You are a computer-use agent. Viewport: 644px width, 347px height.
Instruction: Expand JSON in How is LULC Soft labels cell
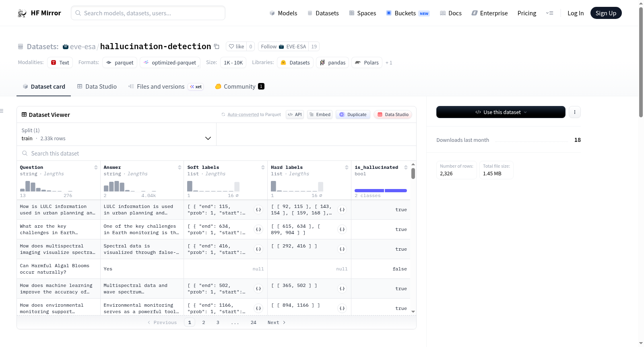[258, 210]
